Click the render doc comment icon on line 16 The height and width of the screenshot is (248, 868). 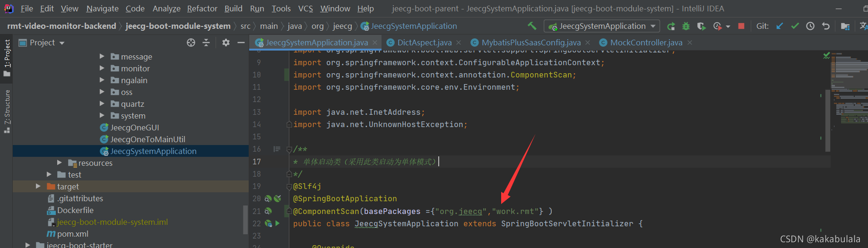click(x=277, y=149)
